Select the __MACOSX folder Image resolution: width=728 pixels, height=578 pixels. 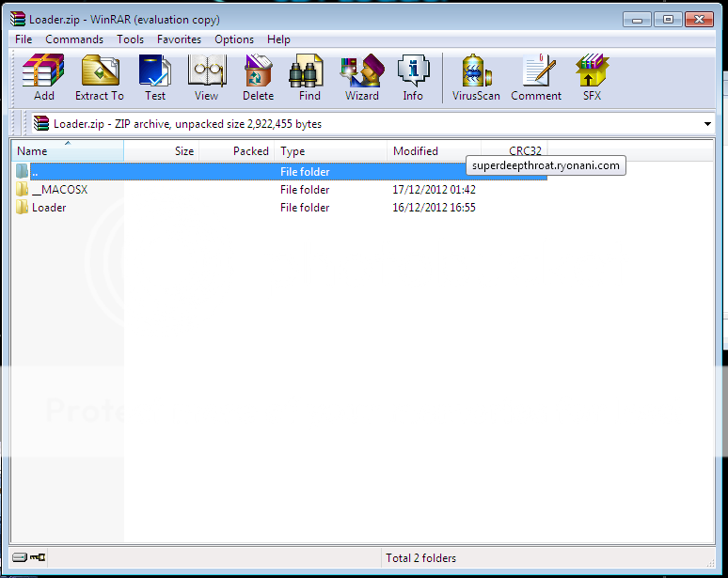pos(59,190)
